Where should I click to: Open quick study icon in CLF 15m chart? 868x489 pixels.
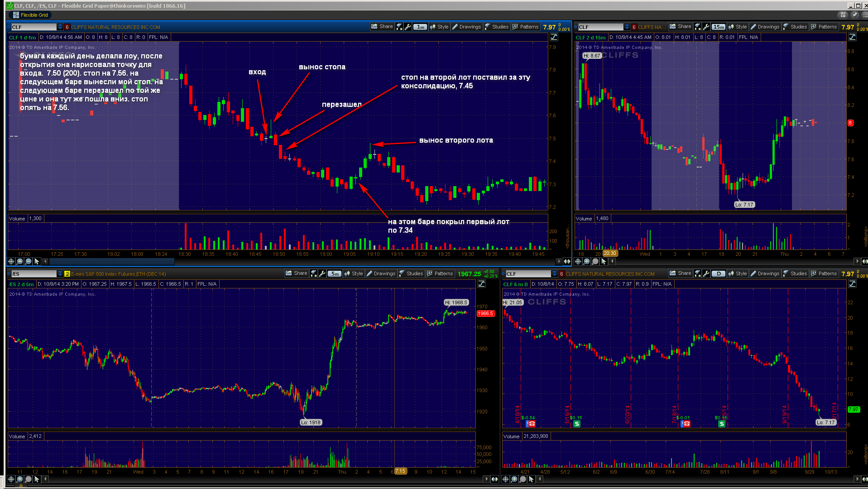click(698, 27)
